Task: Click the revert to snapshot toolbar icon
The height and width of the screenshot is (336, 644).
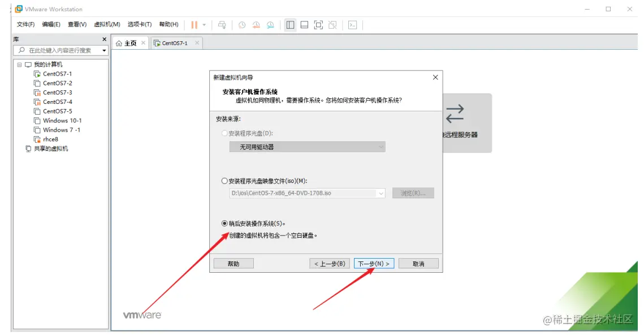Action: (256, 25)
